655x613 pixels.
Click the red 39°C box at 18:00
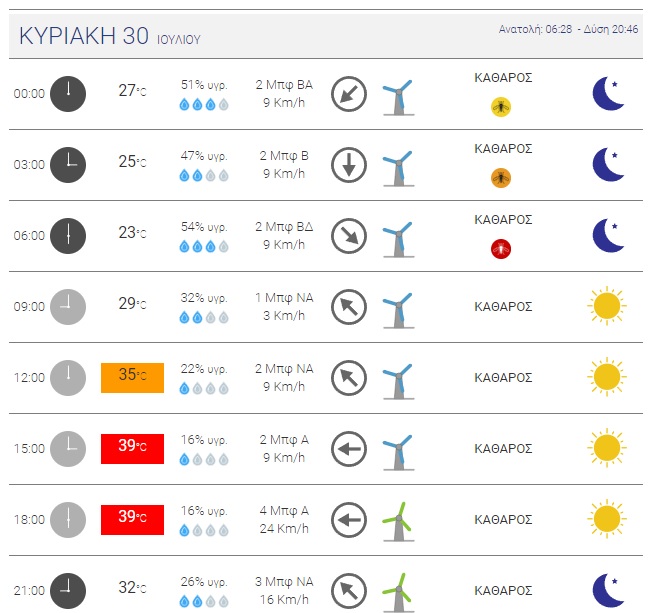[132, 520]
